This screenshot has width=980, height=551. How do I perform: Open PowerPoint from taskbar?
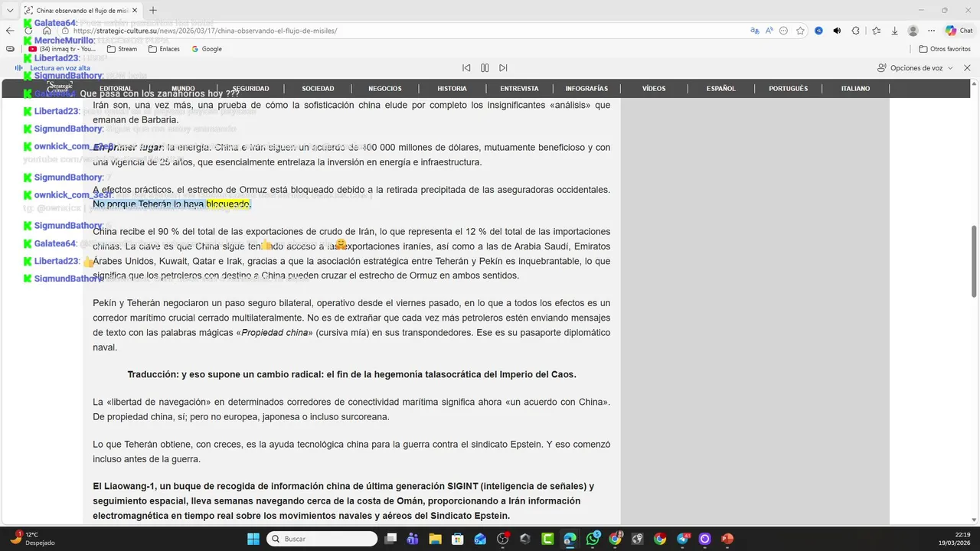(x=727, y=539)
